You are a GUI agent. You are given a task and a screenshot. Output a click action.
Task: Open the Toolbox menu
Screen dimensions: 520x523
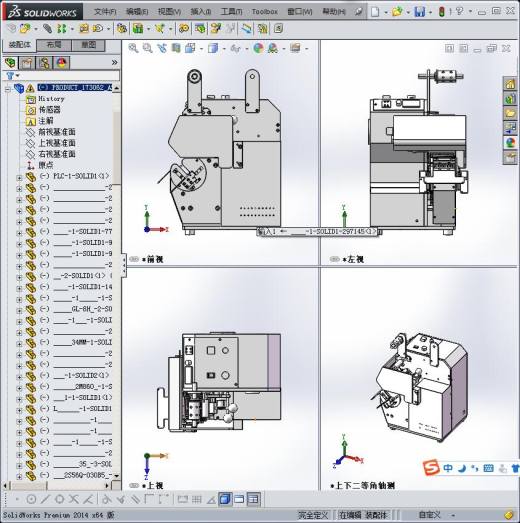265,12
